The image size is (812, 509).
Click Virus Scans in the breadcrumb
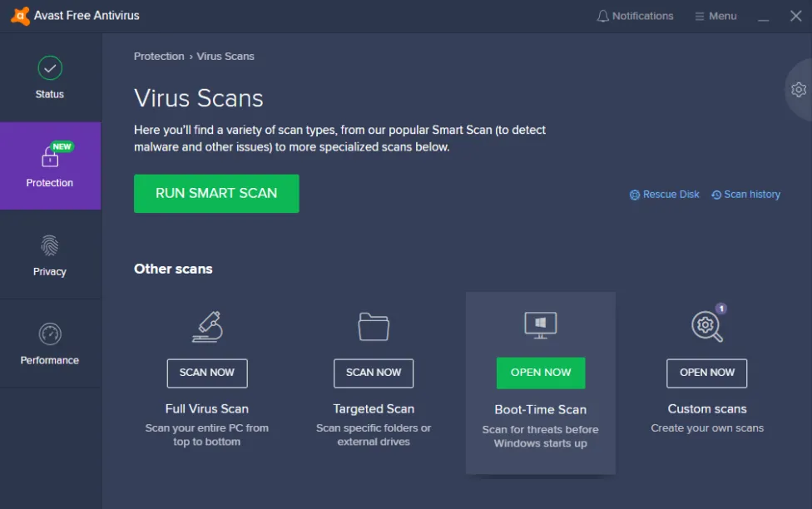(225, 56)
